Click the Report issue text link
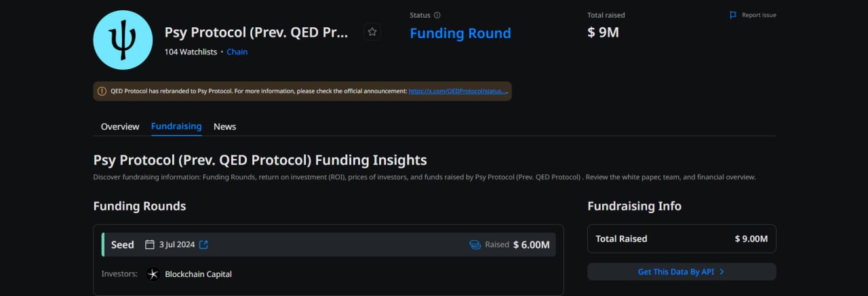Viewport: 868px width, 296px height. tap(759, 15)
